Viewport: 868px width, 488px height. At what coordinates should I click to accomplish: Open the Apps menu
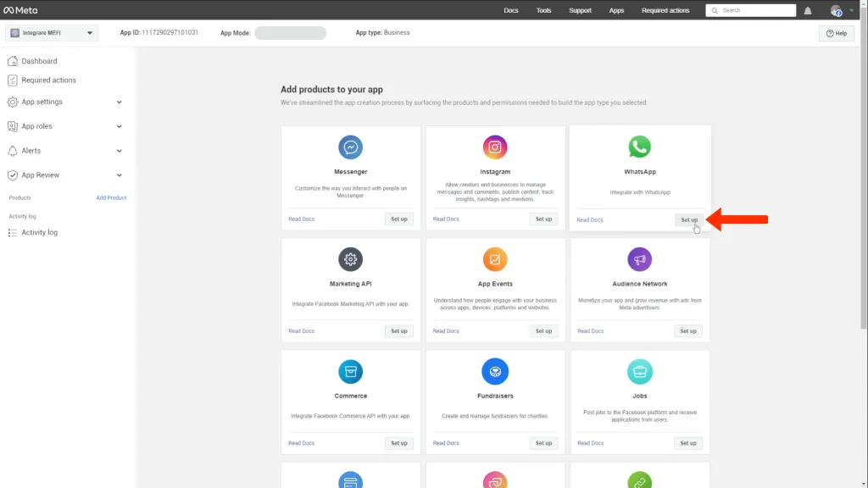[x=616, y=10]
